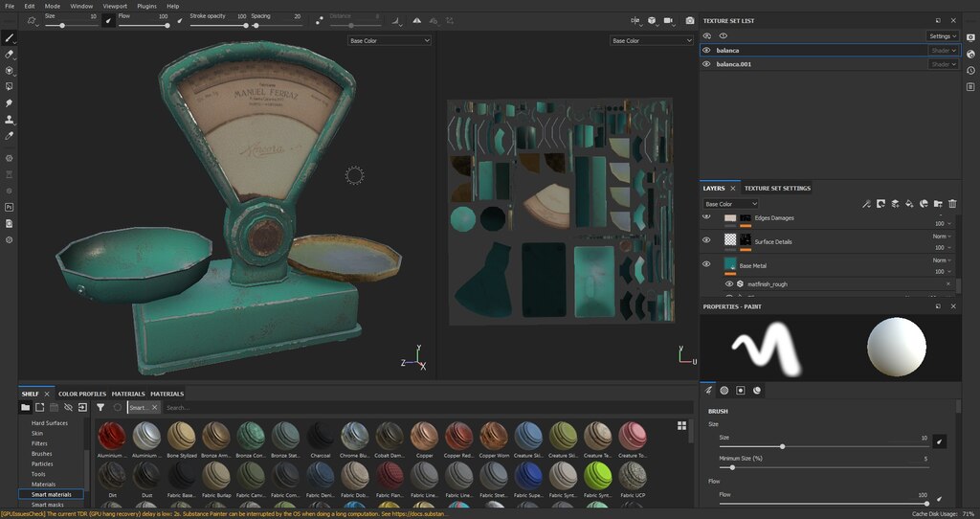Open the balanca Shader dropdown
980x519 pixels.
944,50
